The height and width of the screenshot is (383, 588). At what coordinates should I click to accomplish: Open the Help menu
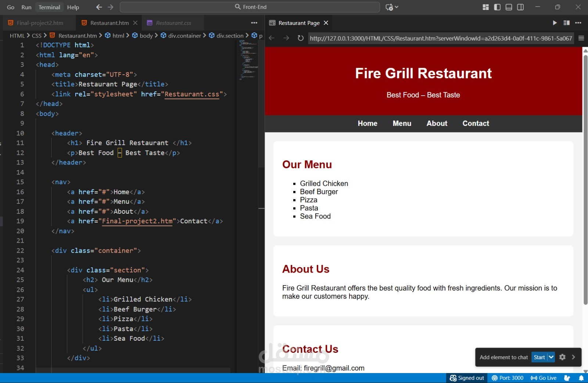pyautogui.click(x=73, y=7)
